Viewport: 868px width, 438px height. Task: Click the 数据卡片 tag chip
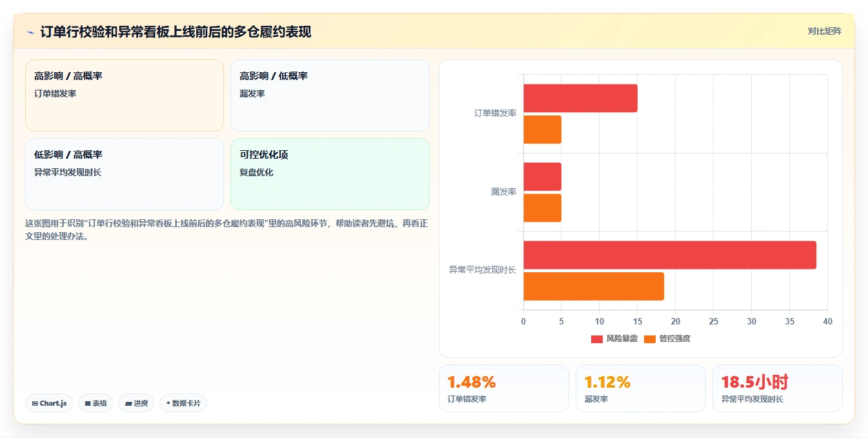click(x=183, y=403)
